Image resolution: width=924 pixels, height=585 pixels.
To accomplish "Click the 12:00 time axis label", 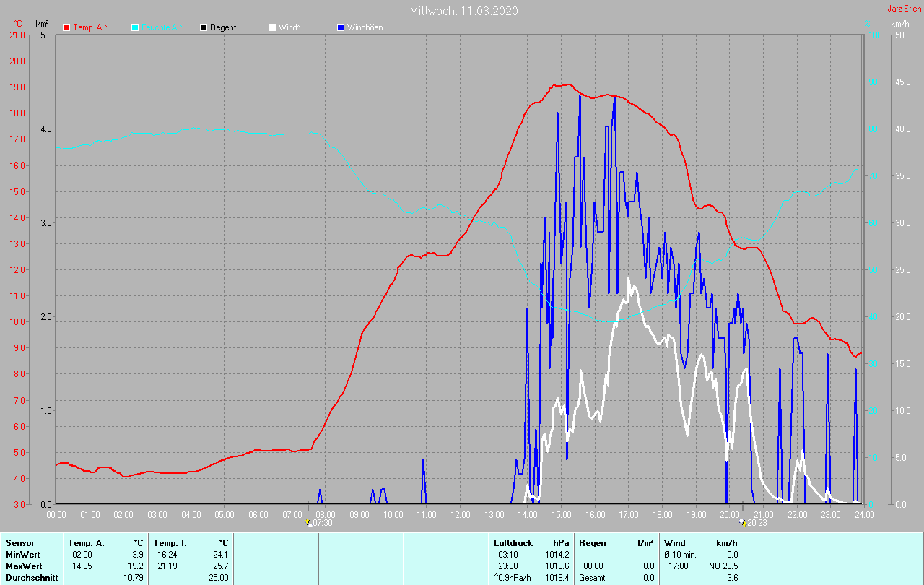I will tap(460, 515).
